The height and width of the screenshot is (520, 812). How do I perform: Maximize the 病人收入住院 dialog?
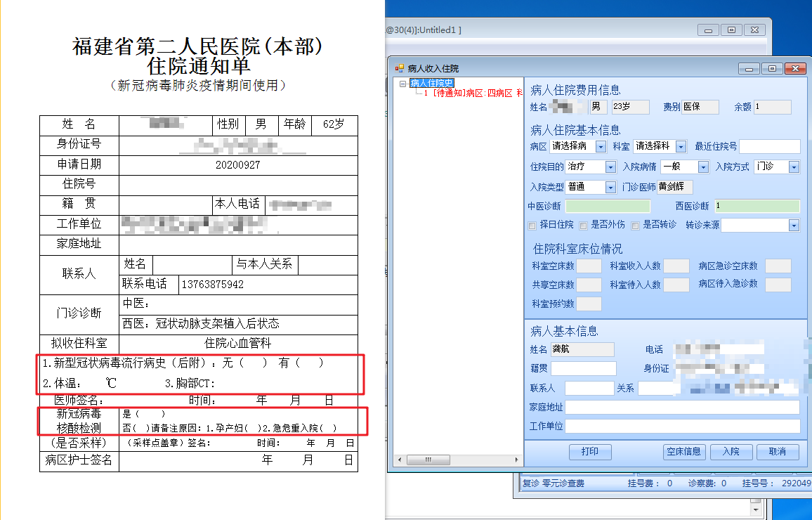[x=771, y=68]
